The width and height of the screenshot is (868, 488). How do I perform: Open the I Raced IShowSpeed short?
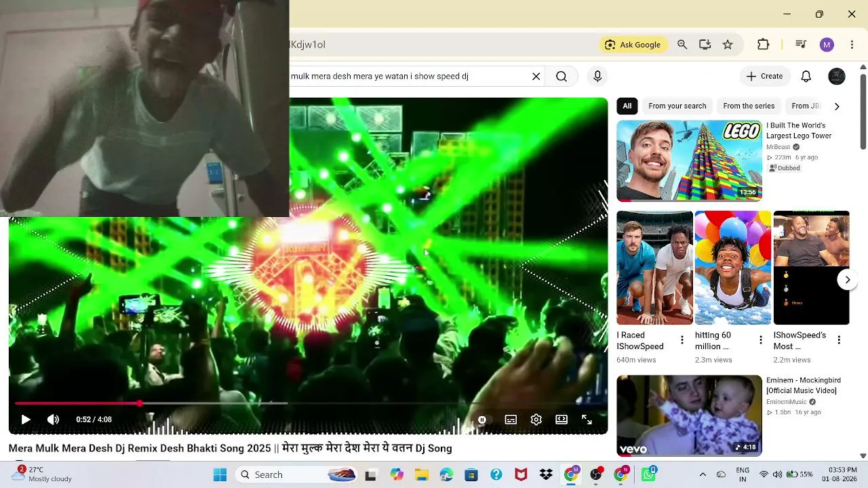(654, 268)
